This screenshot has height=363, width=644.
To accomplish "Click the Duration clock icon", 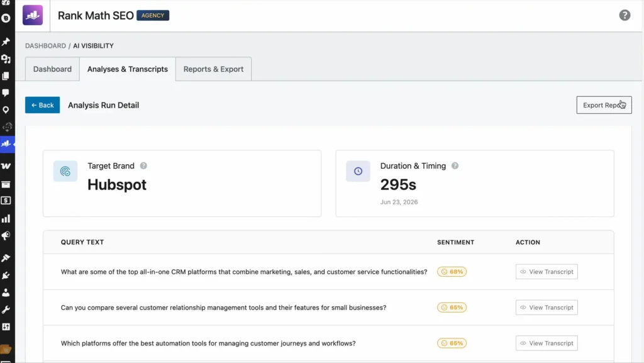I will tap(358, 171).
